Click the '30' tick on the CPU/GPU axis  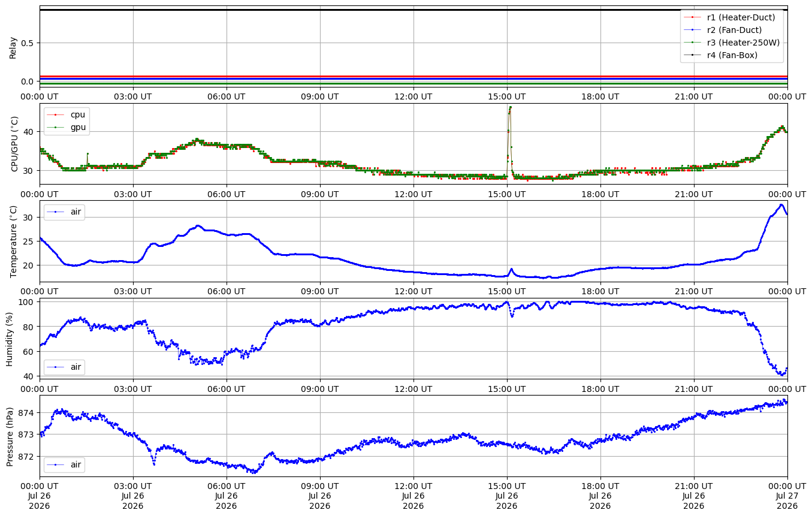[30, 171]
